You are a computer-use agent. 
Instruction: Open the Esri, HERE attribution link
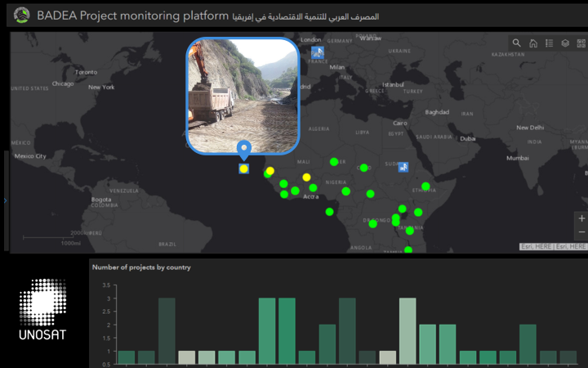(x=553, y=246)
